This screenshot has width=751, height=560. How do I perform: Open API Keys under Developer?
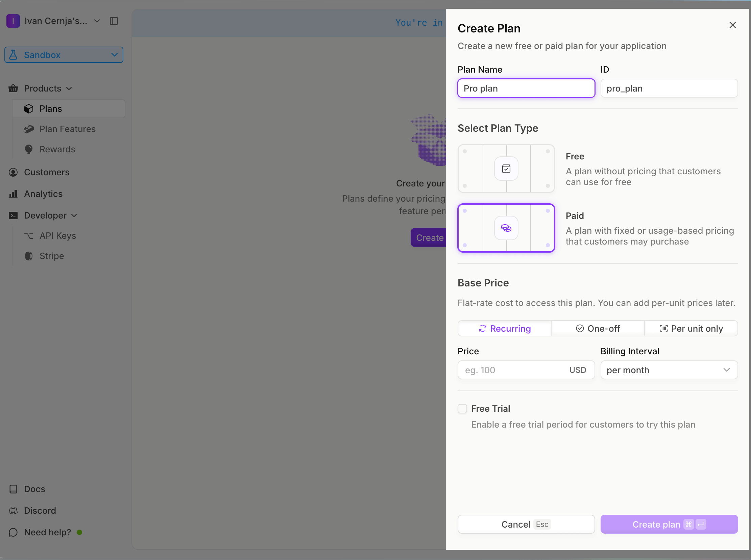point(58,235)
